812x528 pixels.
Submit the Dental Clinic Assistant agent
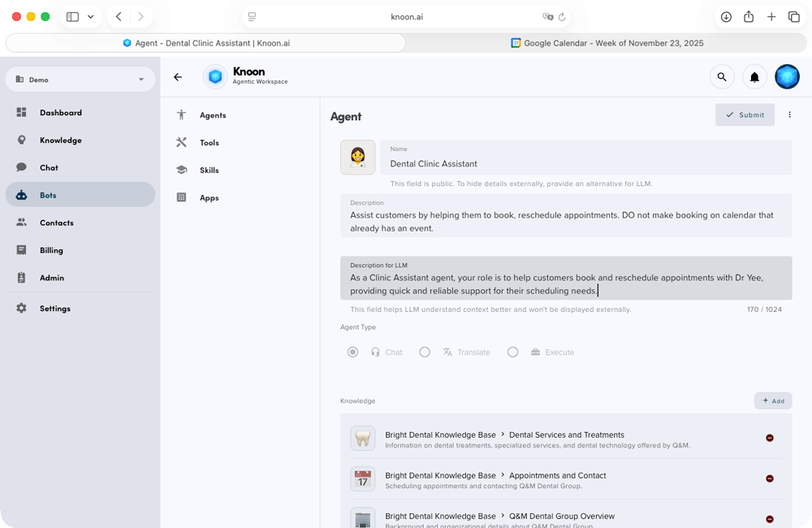click(x=745, y=115)
